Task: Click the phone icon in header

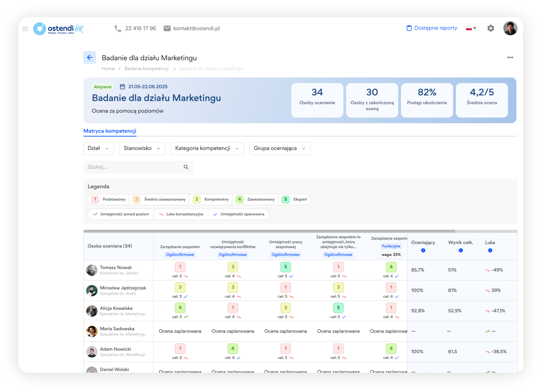Action: [x=118, y=28]
